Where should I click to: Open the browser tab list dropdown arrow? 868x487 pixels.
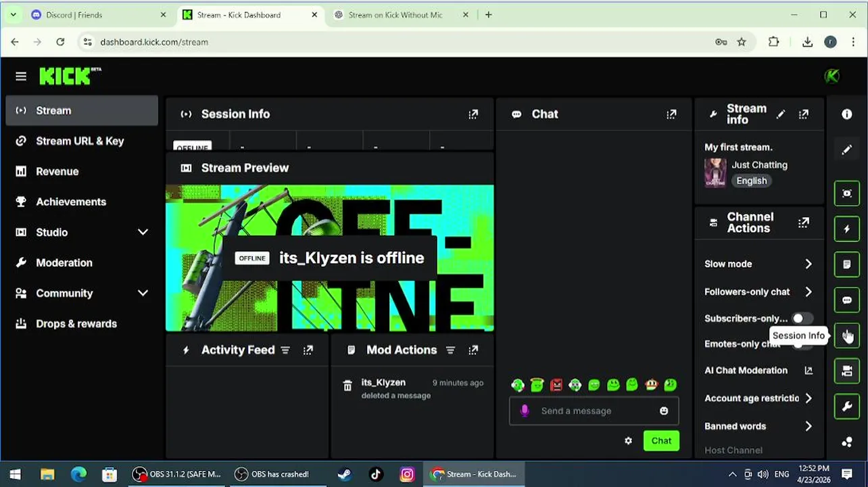[x=13, y=14]
